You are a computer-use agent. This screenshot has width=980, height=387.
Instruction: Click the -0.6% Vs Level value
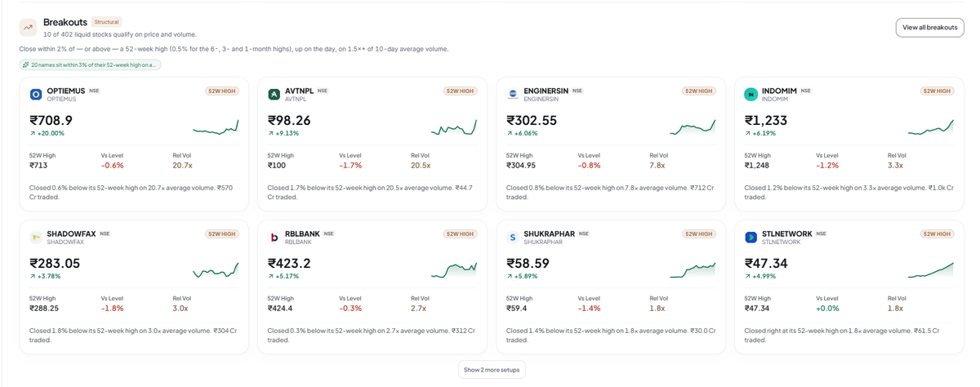[x=112, y=165]
